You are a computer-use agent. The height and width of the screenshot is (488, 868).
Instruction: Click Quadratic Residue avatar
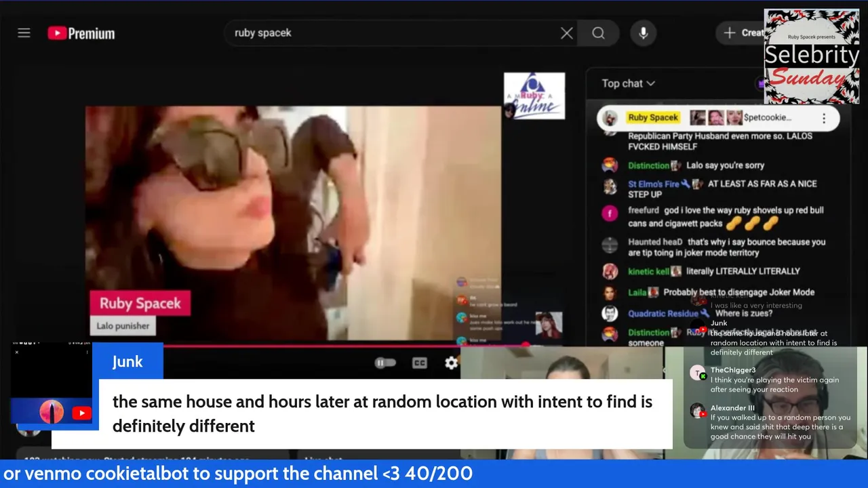coord(610,314)
